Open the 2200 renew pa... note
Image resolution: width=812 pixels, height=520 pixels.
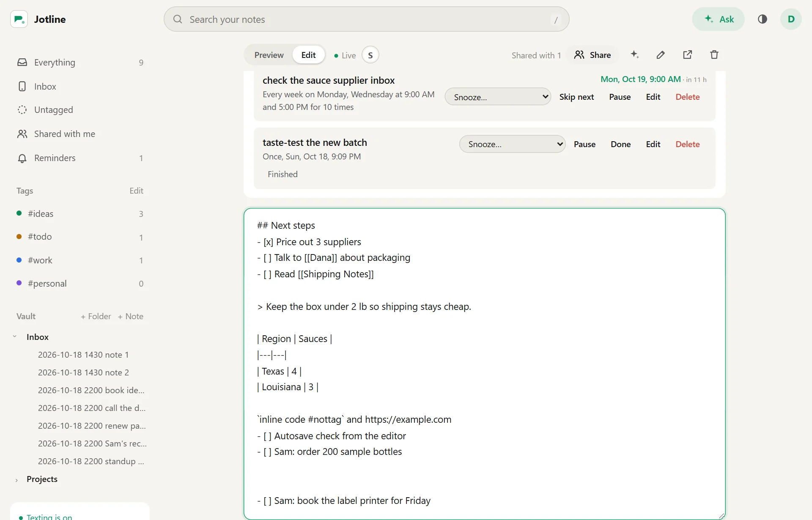pos(92,426)
